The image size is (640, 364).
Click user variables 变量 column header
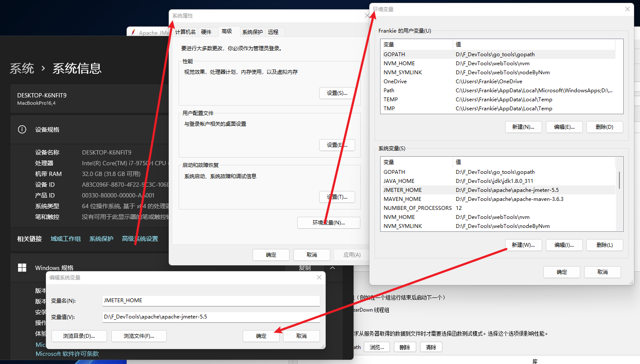pos(417,45)
